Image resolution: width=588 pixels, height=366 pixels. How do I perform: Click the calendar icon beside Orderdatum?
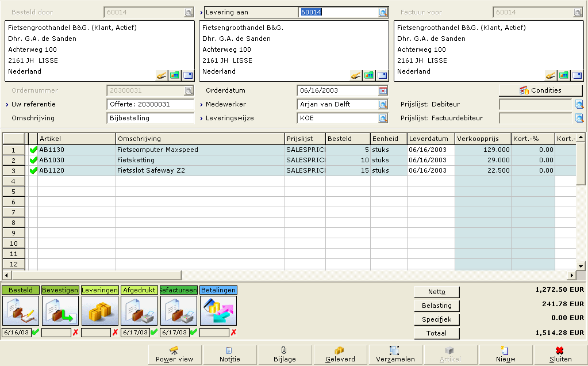coord(383,90)
